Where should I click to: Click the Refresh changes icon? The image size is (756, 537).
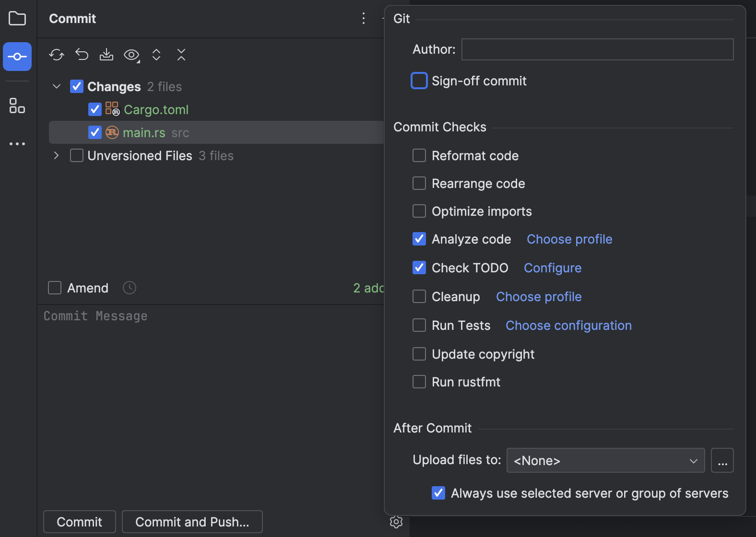click(x=57, y=55)
